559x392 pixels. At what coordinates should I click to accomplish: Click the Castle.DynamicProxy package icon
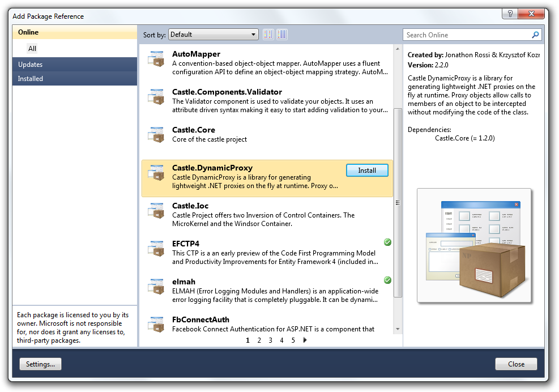click(x=156, y=173)
